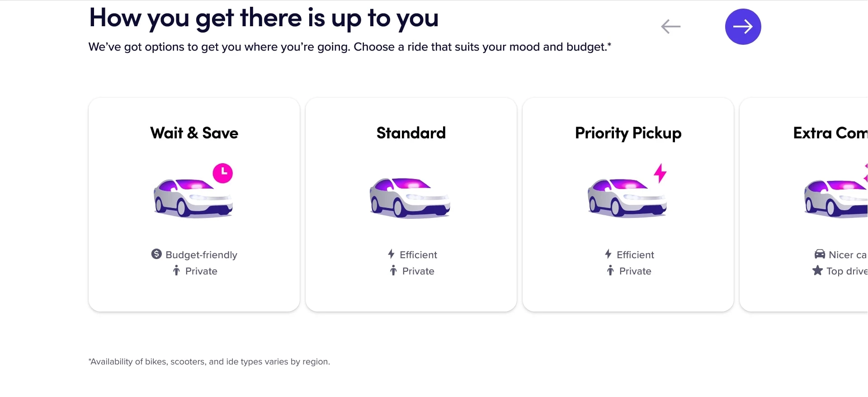
Task: Click the Private icon under Priority Pickup
Action: pos(610,271)
